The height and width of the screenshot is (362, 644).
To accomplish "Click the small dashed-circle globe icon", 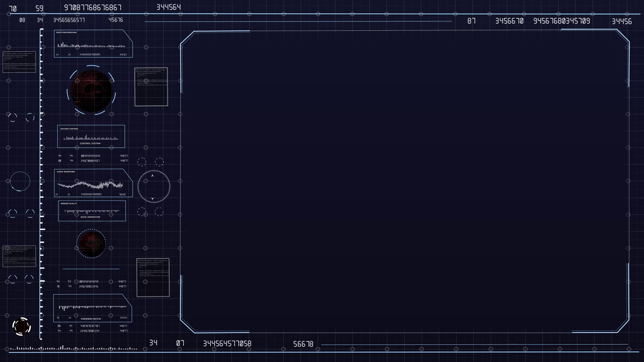I will point(91,244).
